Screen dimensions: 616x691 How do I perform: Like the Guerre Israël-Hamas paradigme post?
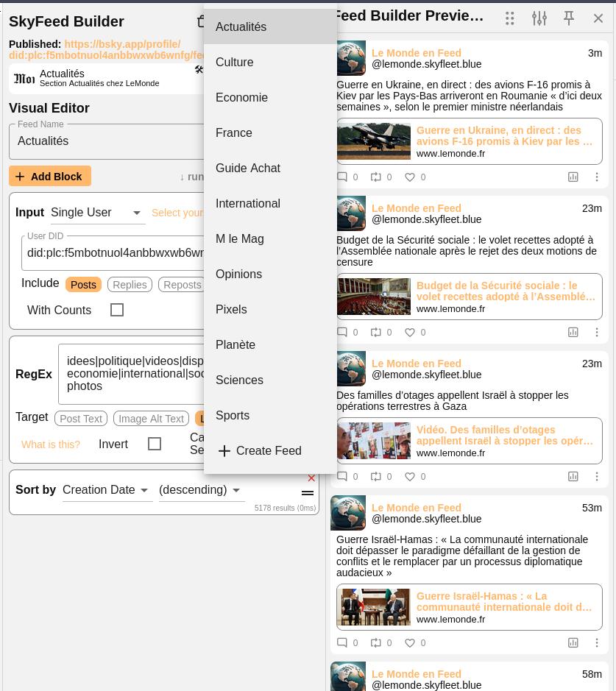tap(410, 643)
